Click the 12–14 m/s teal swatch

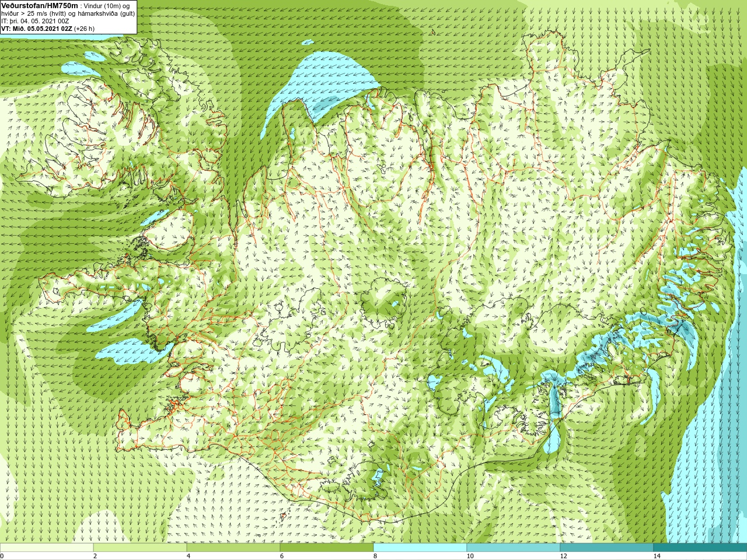(x=607, y=548)
